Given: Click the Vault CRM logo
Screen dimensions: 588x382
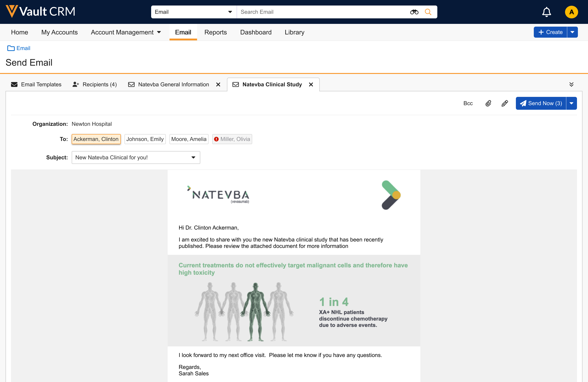Looking at the screenshot, I should pyautogui.click(x=41, y=11).
